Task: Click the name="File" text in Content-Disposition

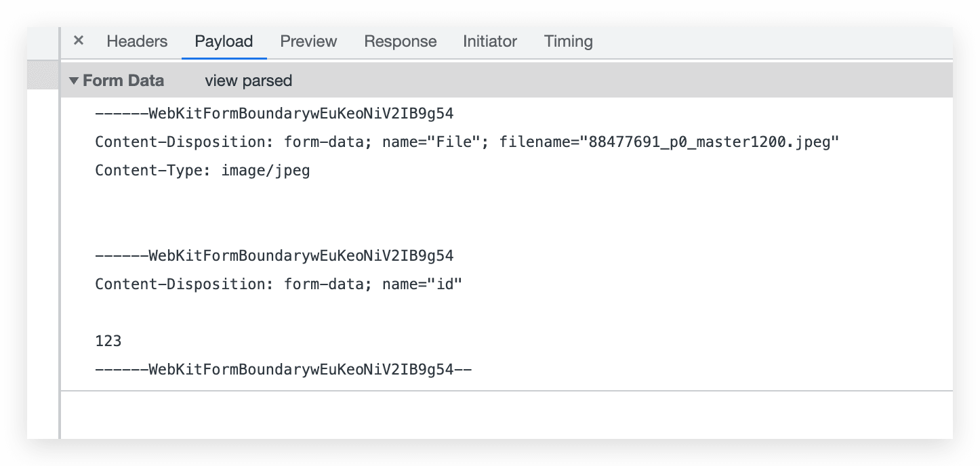Action: pyautogui.click(x=436, y=142)
